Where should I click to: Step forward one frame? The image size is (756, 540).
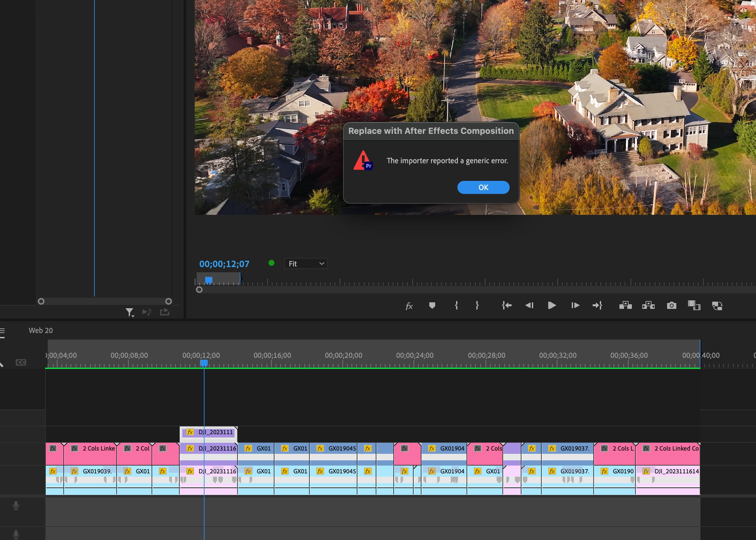click(575, 305)
